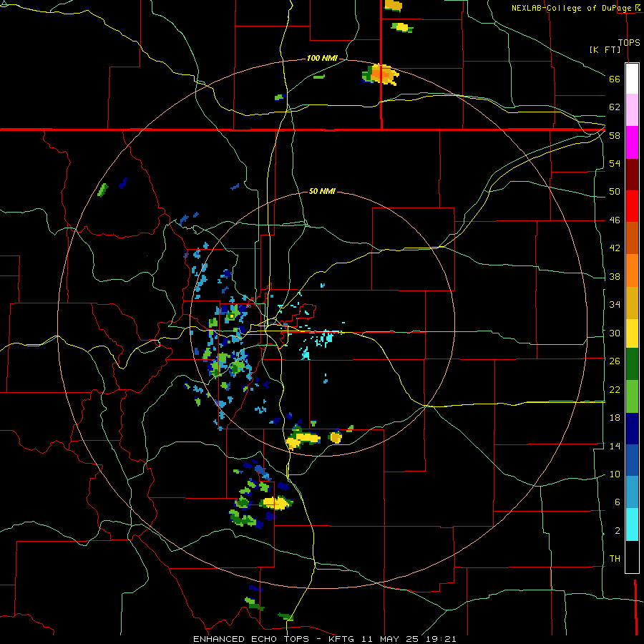Click the white swatch in the TOPS scale
Viewport: 644px width, 644px height.
(x=632, y=79)
